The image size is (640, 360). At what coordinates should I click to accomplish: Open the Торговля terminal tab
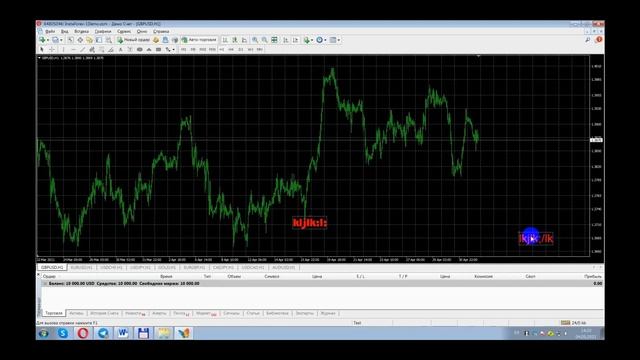(54, 313)
